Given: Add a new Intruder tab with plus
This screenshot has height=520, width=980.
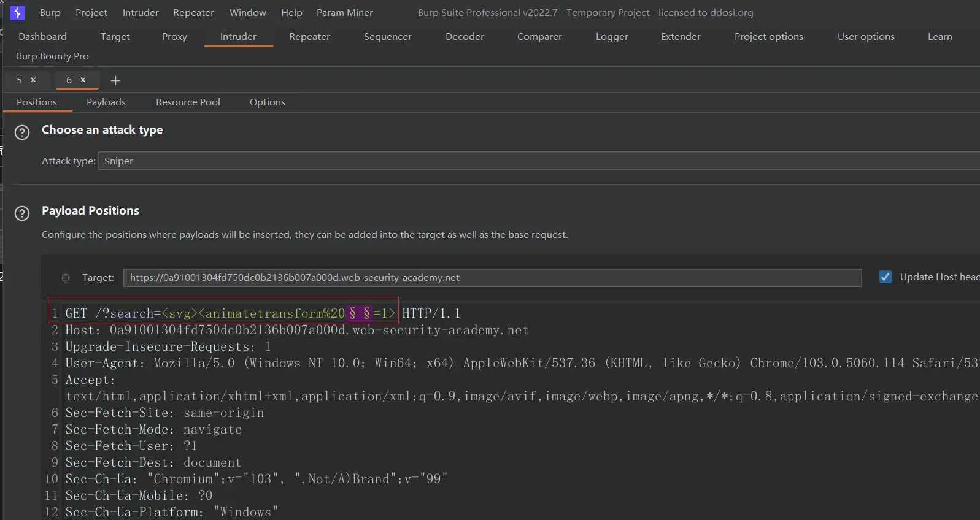Looking at the screenshot, I should pos(115,80).
